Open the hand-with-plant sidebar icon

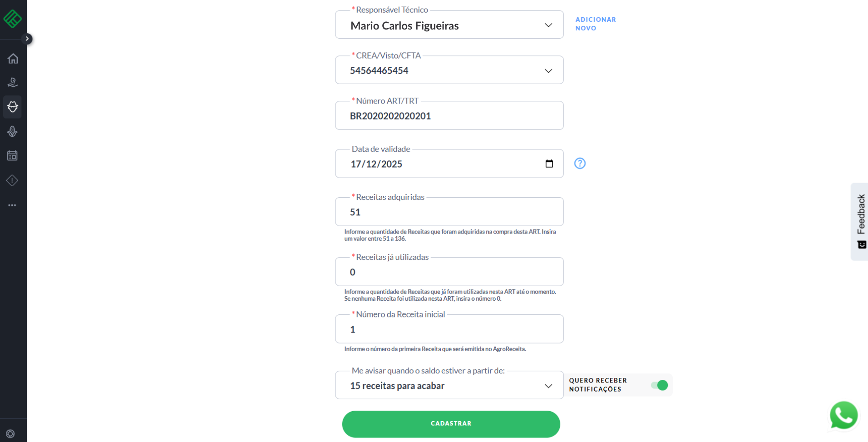click(13, 82)
